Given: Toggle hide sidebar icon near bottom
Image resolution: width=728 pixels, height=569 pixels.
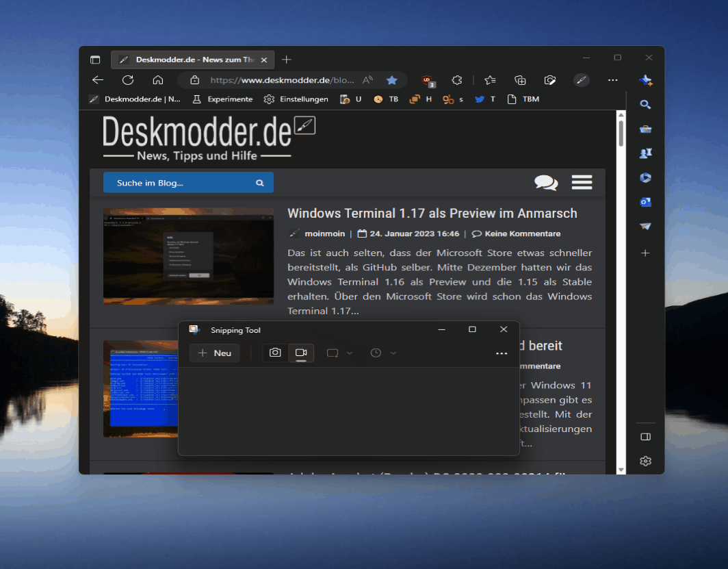Looking at the screenshot, I should point(645,437).
